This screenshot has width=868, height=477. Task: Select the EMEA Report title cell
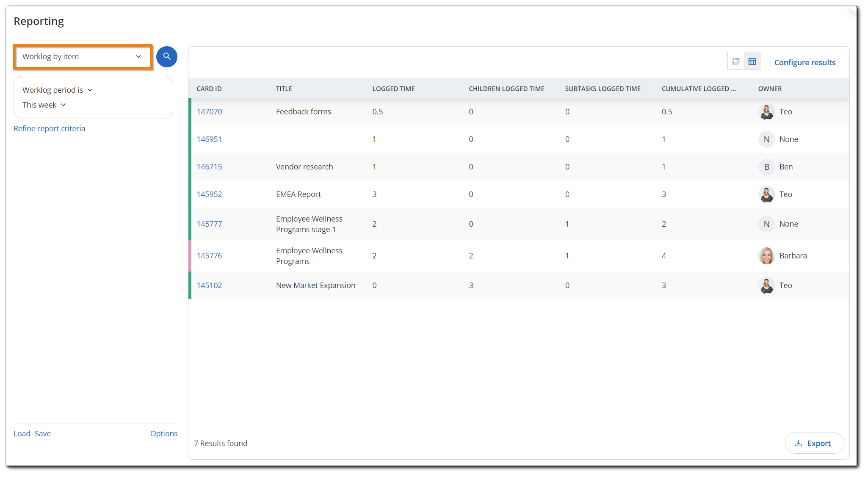pyautogui.click(x=299, y=194)
